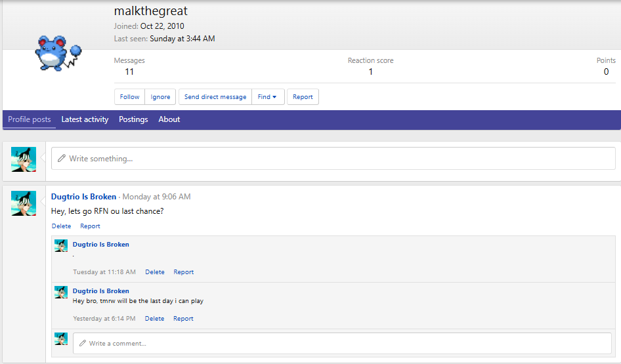
Task: Expand the Find dropdown menu
Action: [268, 97]
